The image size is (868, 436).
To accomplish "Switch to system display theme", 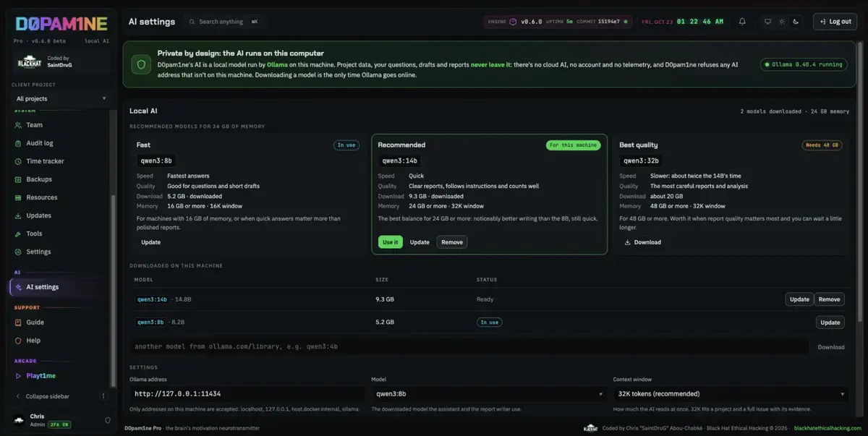I will 768,22.
